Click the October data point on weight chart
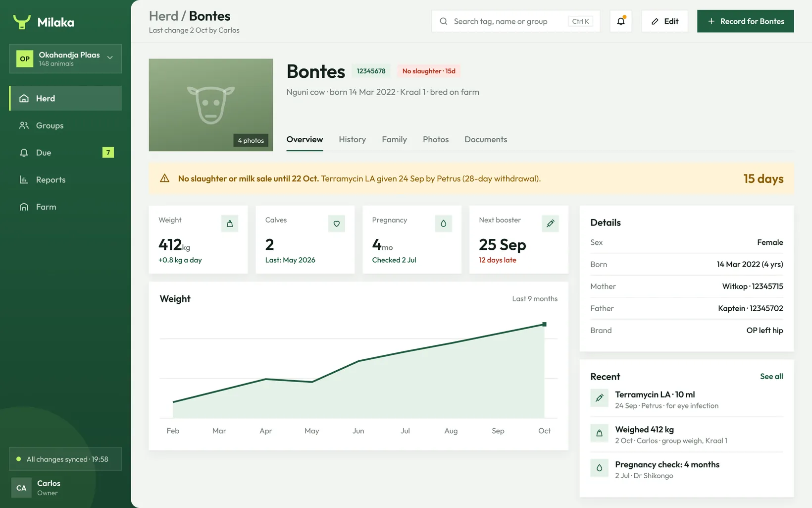The height and width of the screenshot is (508, 812). click(544, 324)
